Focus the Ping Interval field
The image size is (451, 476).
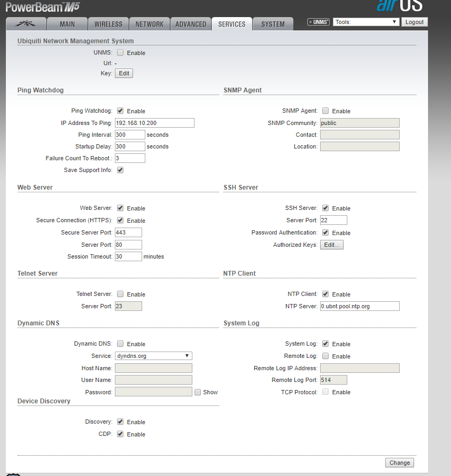click(130, 135)
